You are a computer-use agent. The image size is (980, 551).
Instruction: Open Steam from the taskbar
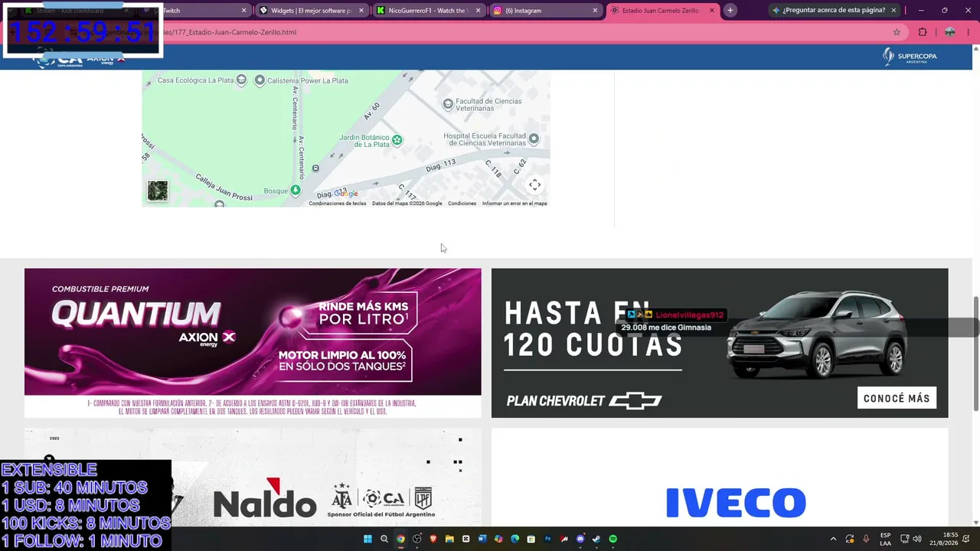pyautogui.click(x=596, y=539)
